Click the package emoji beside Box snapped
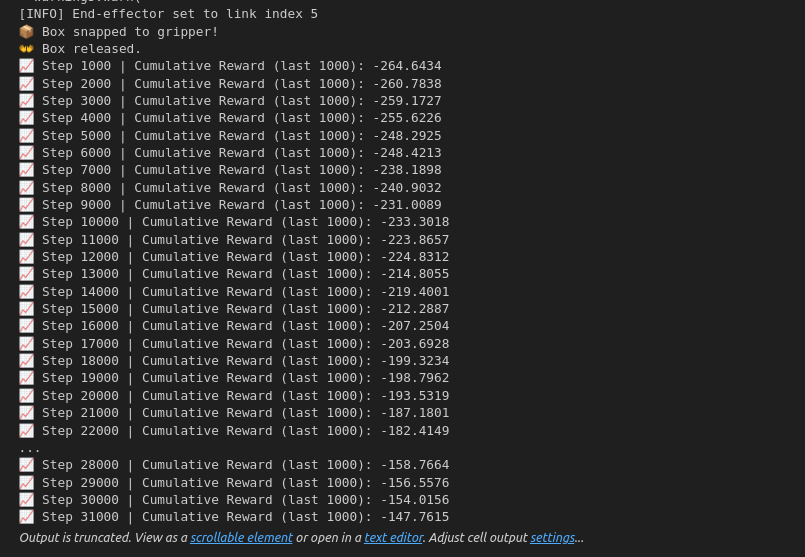Screen dimensions: 805x557 click(27, 32)
